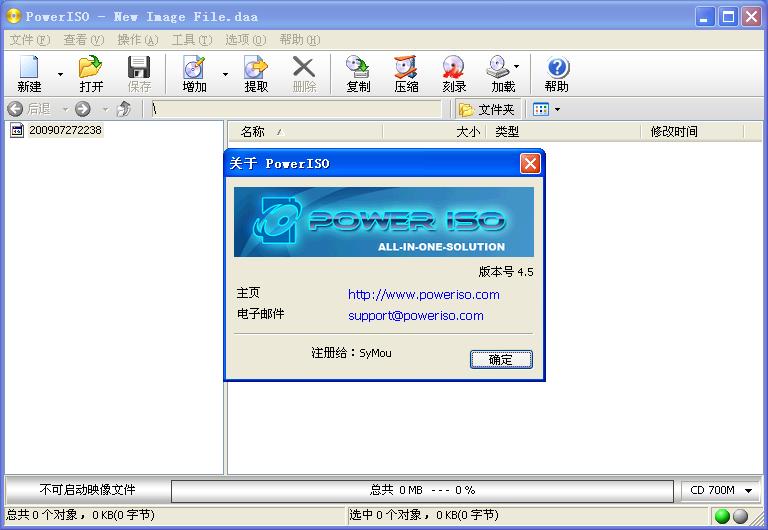The image size is (768, 530).
Task: Open the 选项(O) menu
Action: pyautogui.click(x=245, y=40)
